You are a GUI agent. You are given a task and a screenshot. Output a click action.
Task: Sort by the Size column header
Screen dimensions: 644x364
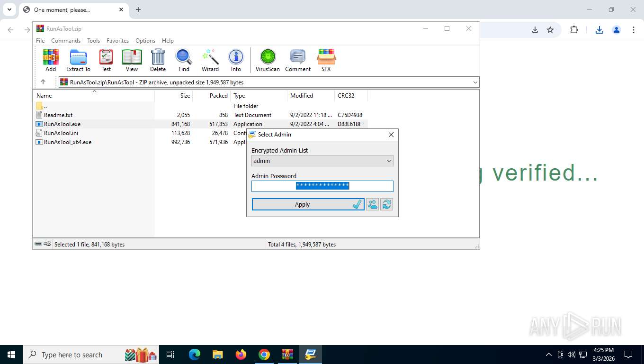point(174,96)
